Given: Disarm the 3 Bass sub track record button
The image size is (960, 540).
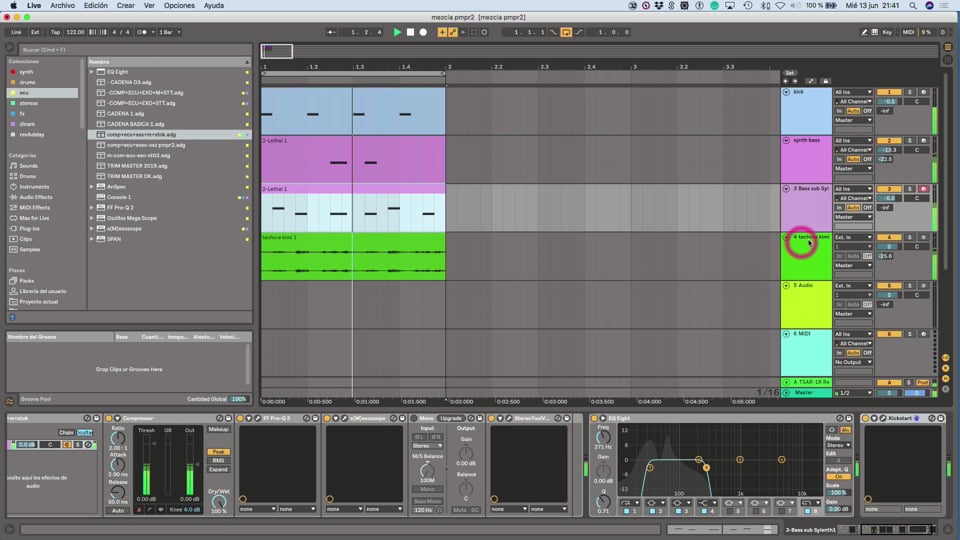Looking at the screenshot, I should (x=924, y=189).
